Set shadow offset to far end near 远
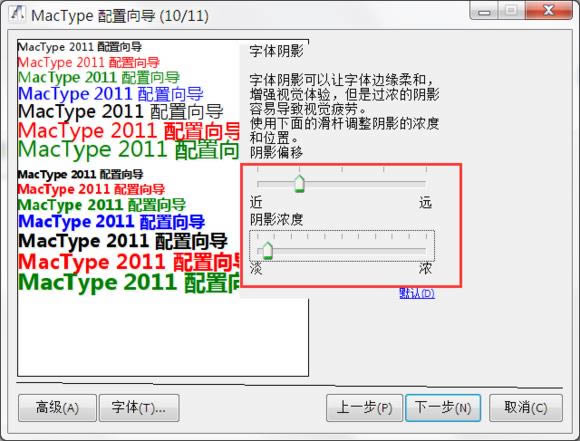The width and height of the screenshot is (580, 441). [x=425, y=183]
